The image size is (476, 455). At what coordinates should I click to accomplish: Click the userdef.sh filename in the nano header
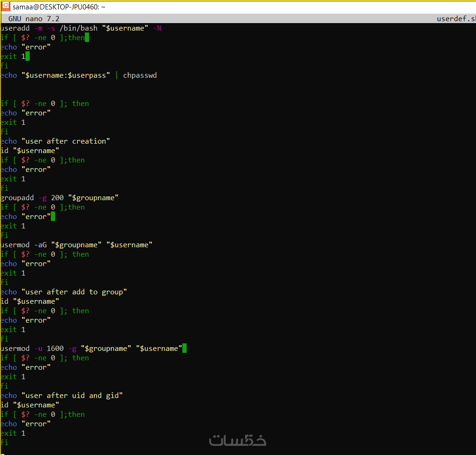tap(456, 19)
